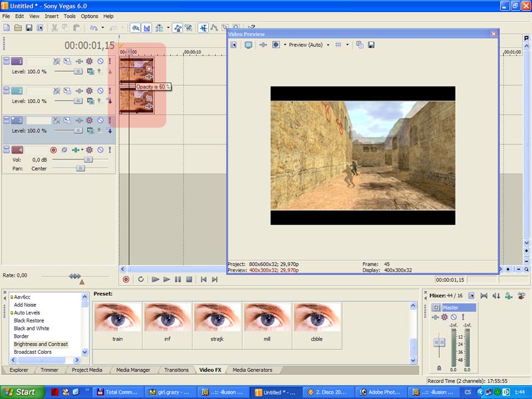Switch to the Media Generators tab

point(253,370)
